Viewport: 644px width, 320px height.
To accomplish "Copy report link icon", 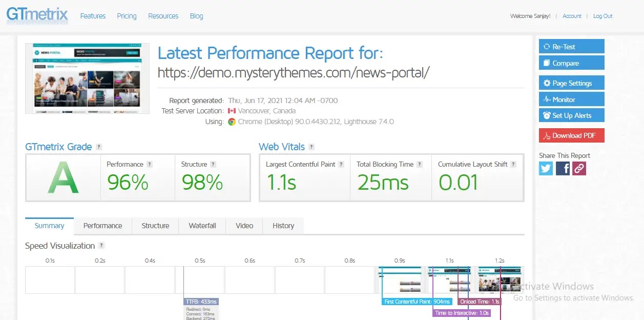I will pyautogui.click(x=579, y=168).
